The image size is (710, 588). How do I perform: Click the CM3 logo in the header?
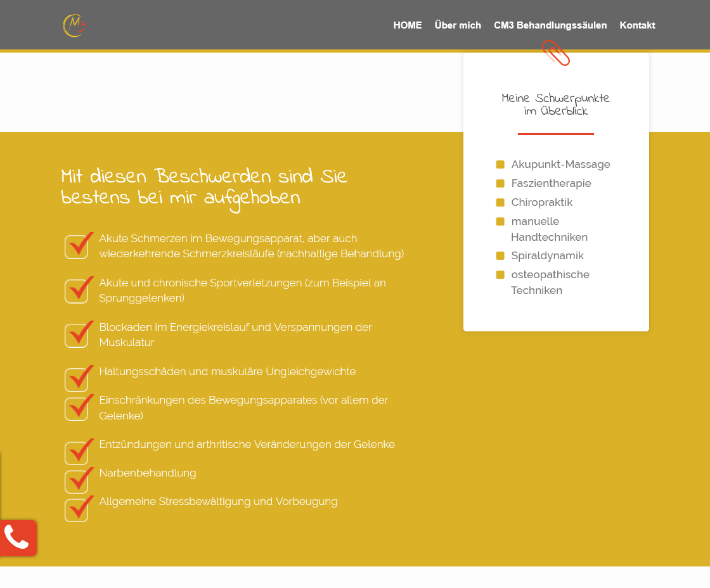click(x=74, y=25)
